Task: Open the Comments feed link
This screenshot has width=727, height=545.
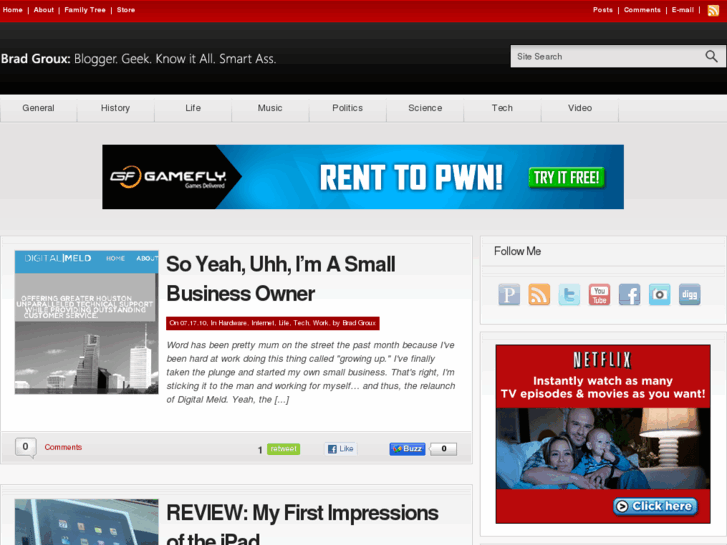Action: click(642, 10)
